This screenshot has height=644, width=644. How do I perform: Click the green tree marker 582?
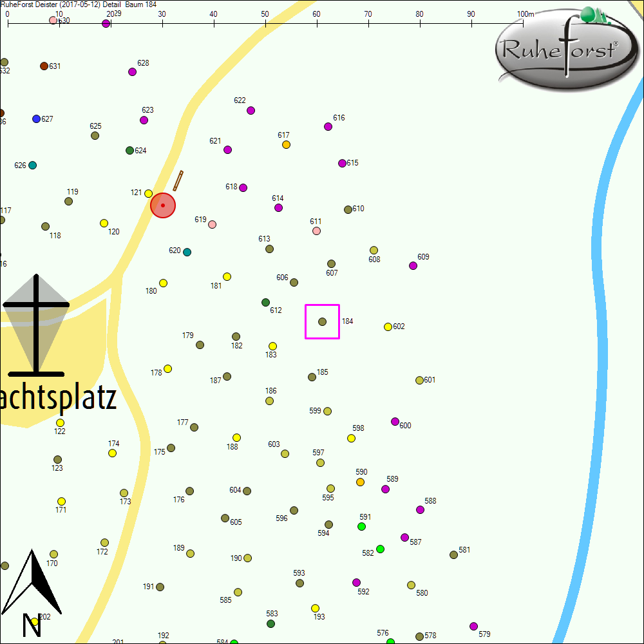click(380, 550)
